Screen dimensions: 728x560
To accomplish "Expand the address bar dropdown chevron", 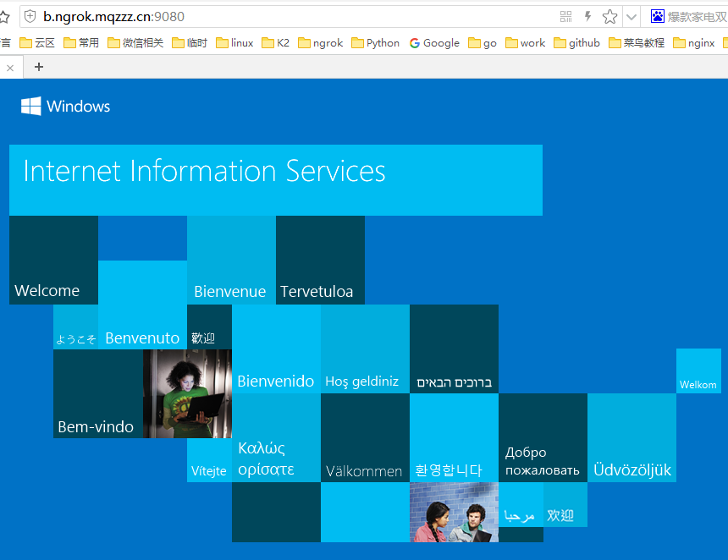I will 631,18.
